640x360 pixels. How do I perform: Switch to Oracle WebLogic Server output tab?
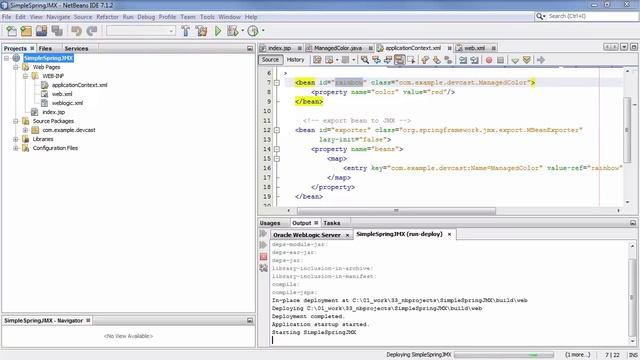click(307, 235)
